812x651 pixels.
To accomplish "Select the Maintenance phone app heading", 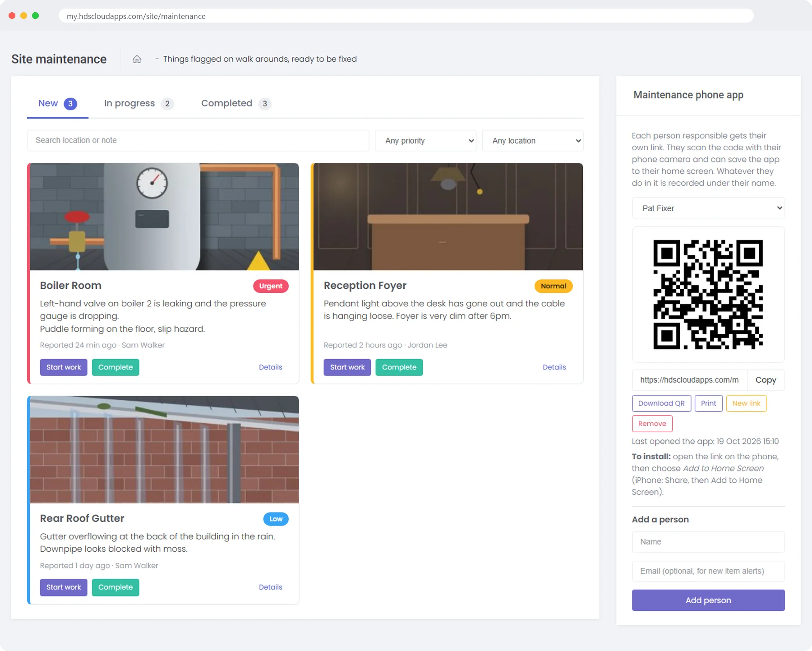I will tap(688, 95).
